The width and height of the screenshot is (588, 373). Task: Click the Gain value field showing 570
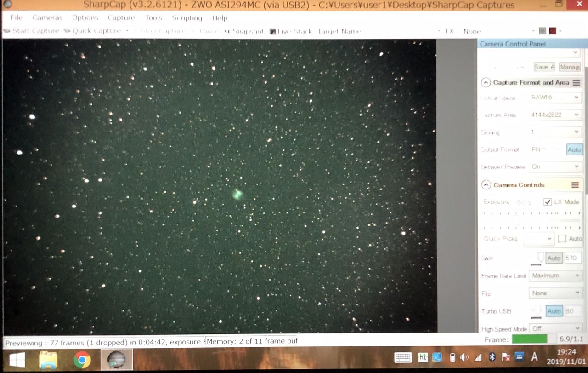pyautogui.click(x=573, y=258)
